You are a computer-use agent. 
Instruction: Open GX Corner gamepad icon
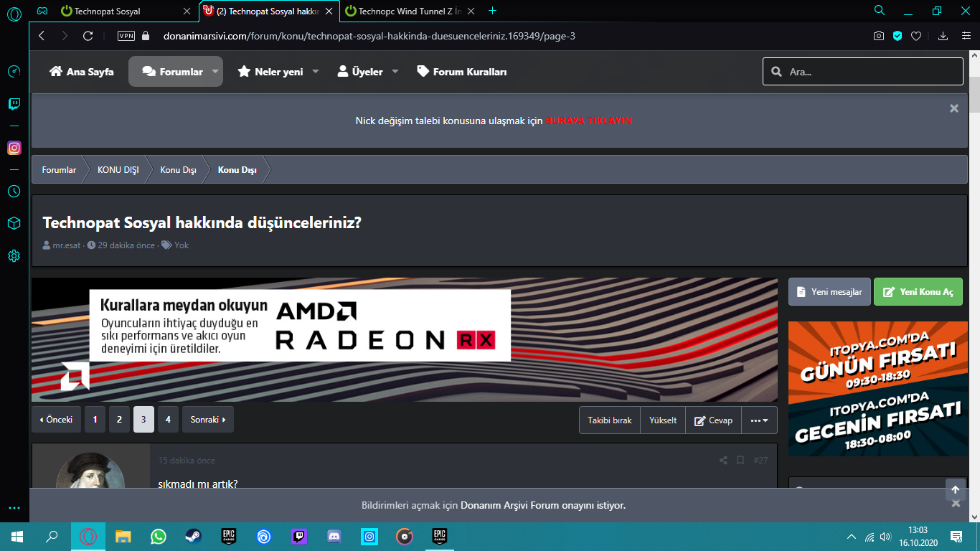pos(43,11)
